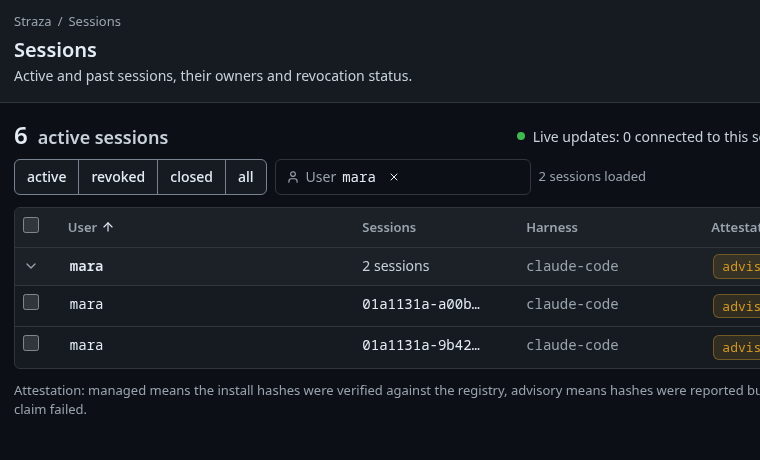Click mara user cell in 01a1131a-9b42 row
Screen dimensions: 760x460
(x=86, y=345)
